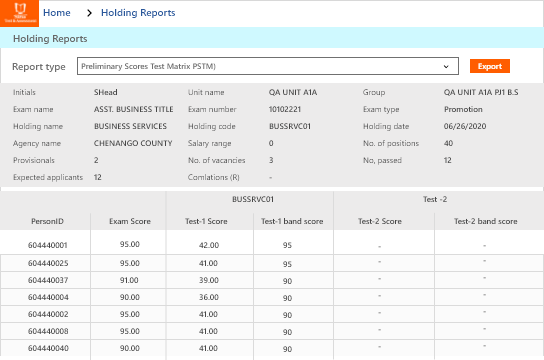Click agency name CHENANGO COUNTY
This screenshot has height=360, width=544.
pos(133,143)
